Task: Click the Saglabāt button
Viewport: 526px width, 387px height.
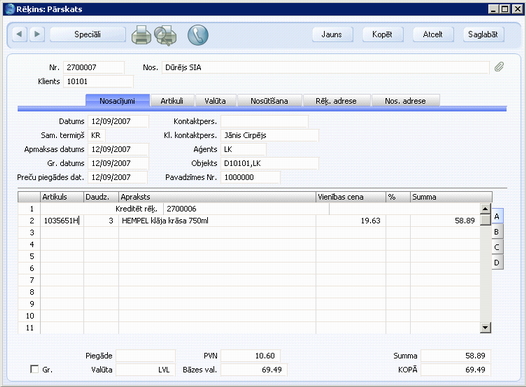Action: (x=483, y=34)
